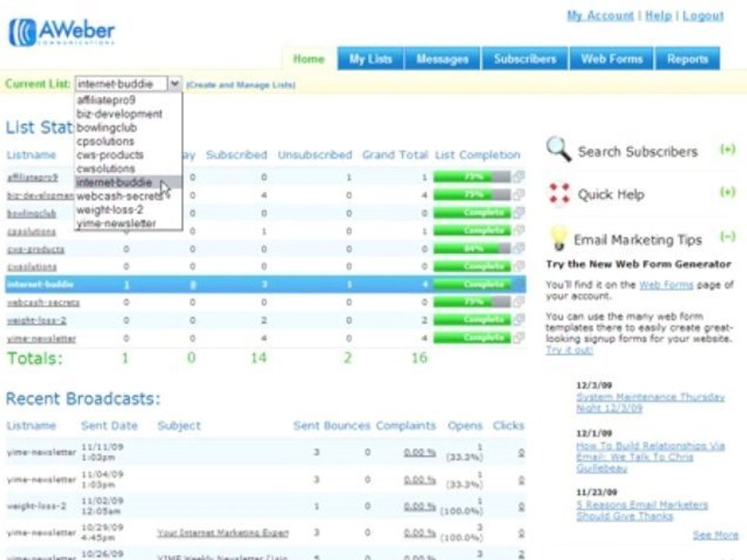Switch to the Home tab
The width and height of the screenshot is (747, 560).
pyautogui.click(x=309, y=59)
